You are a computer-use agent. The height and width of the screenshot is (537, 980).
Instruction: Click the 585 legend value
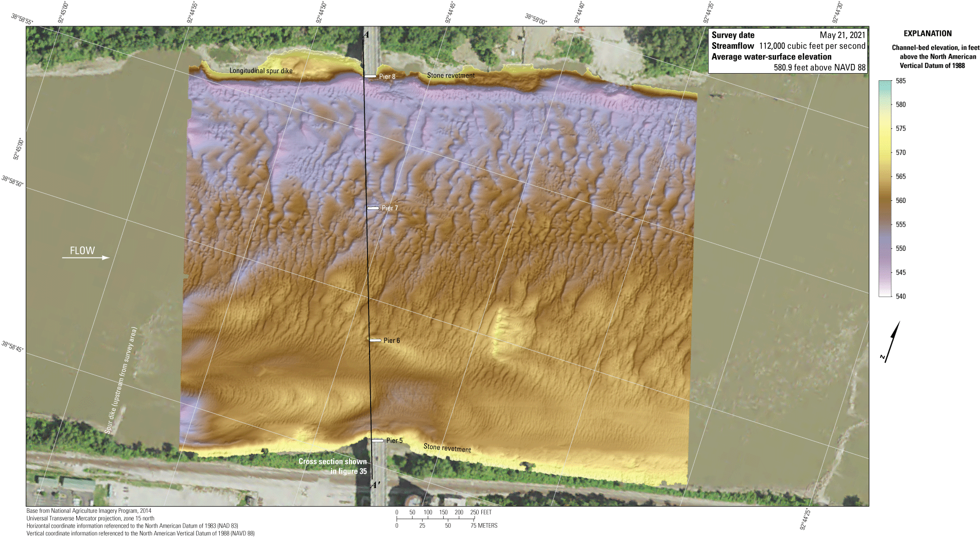(900, 81)
